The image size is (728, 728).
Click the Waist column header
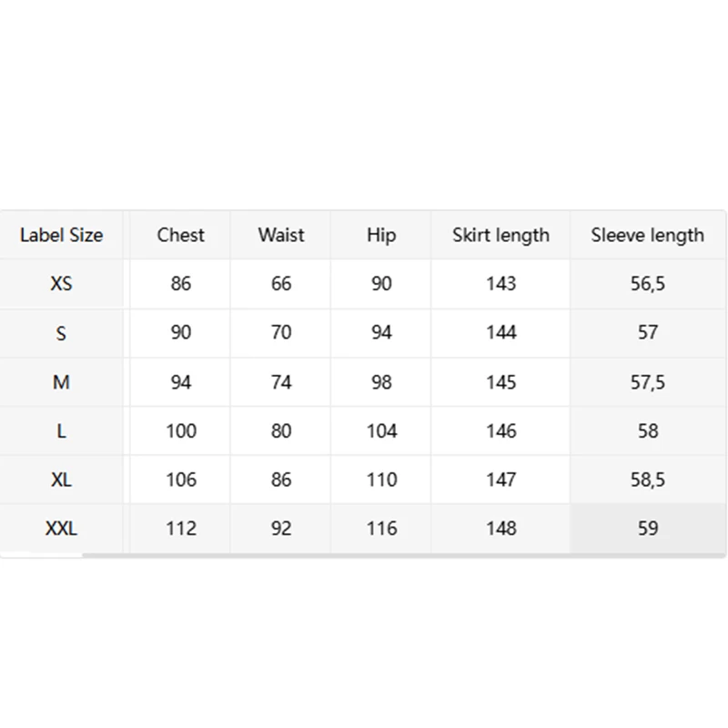(281, 235)
